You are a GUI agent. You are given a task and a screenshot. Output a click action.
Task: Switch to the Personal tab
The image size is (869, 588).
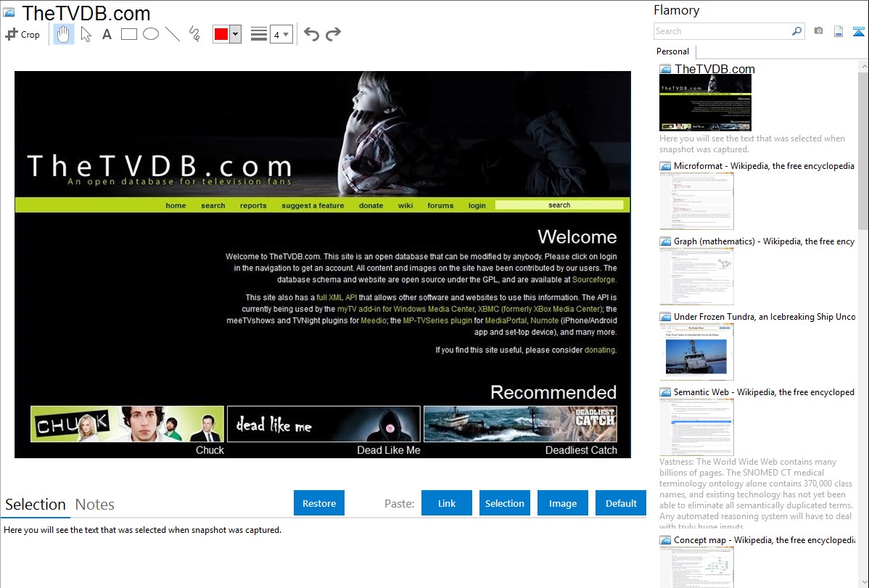click(x=673, y=51)
